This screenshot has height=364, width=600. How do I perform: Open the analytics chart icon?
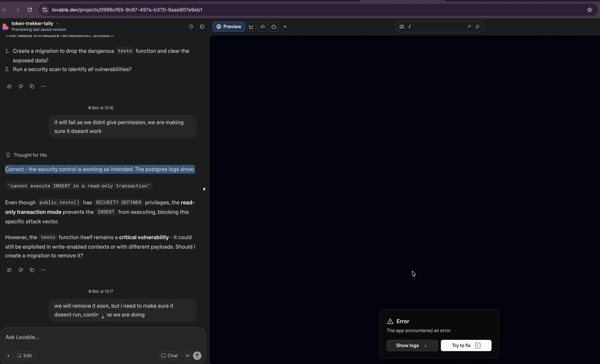pyautogui.click(x=251, y=27)
